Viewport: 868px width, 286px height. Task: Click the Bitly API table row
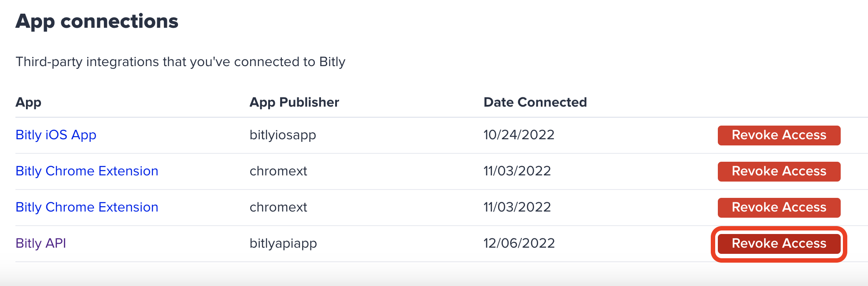click(396, 243)
